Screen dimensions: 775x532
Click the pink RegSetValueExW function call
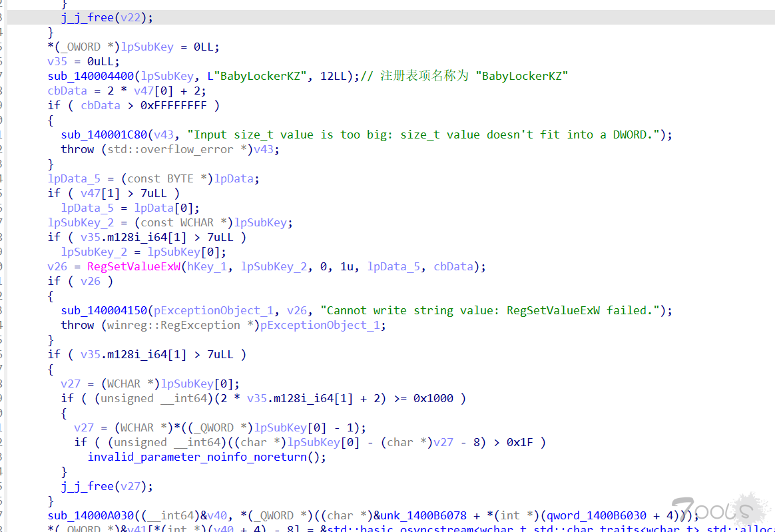(136, 266)
